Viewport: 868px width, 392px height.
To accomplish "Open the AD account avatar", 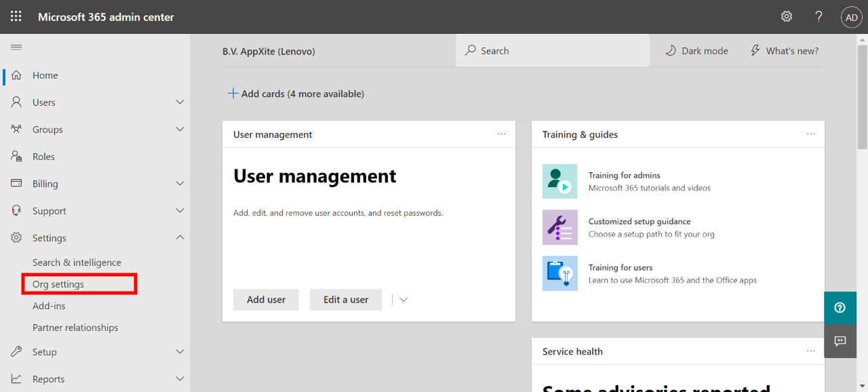I will pyautogui.click(x=852, y=17).
